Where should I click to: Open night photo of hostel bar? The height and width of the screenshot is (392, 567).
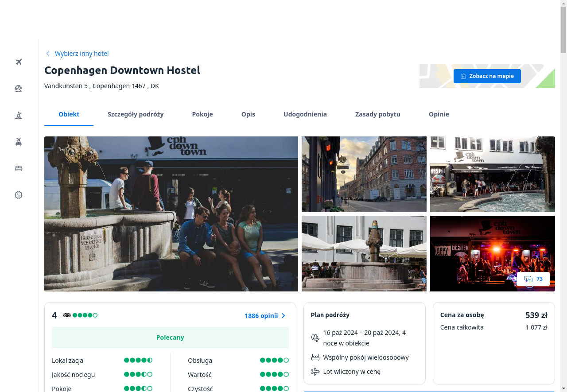point(493,253)
